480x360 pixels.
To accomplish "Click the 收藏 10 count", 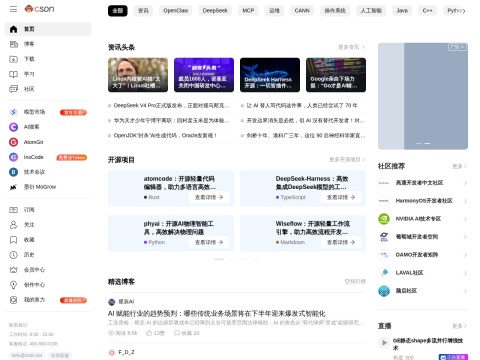I will click(x=187, y=333).
